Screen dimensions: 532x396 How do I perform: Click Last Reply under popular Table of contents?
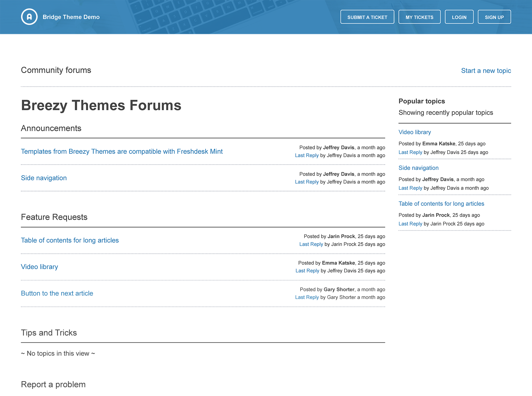410,224
